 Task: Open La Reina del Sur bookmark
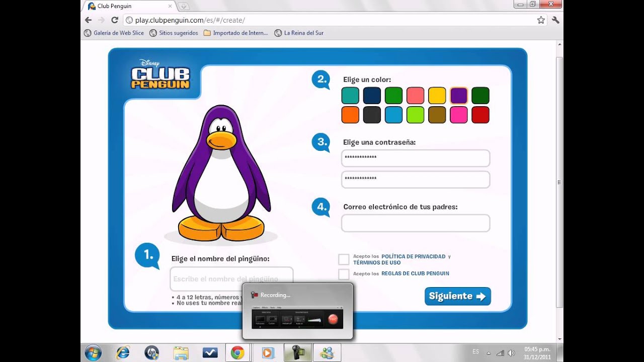point(299,33)
